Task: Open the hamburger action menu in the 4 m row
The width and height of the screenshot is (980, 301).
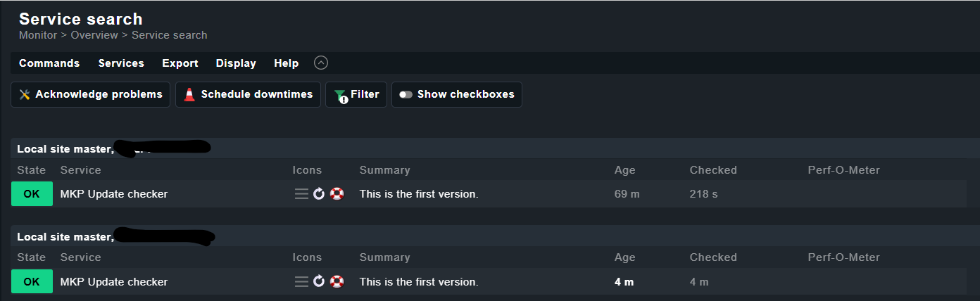Action: [301, 282]
